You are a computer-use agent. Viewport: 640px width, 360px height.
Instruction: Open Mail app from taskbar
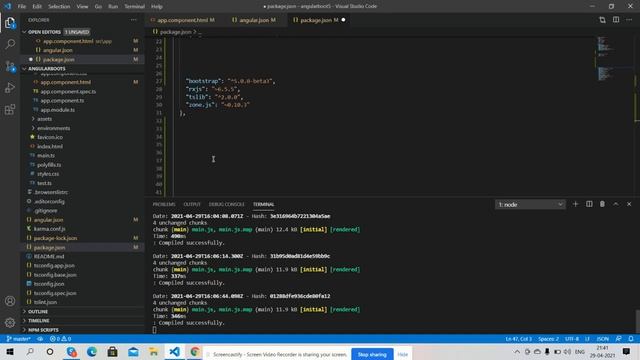pos(133,352)
